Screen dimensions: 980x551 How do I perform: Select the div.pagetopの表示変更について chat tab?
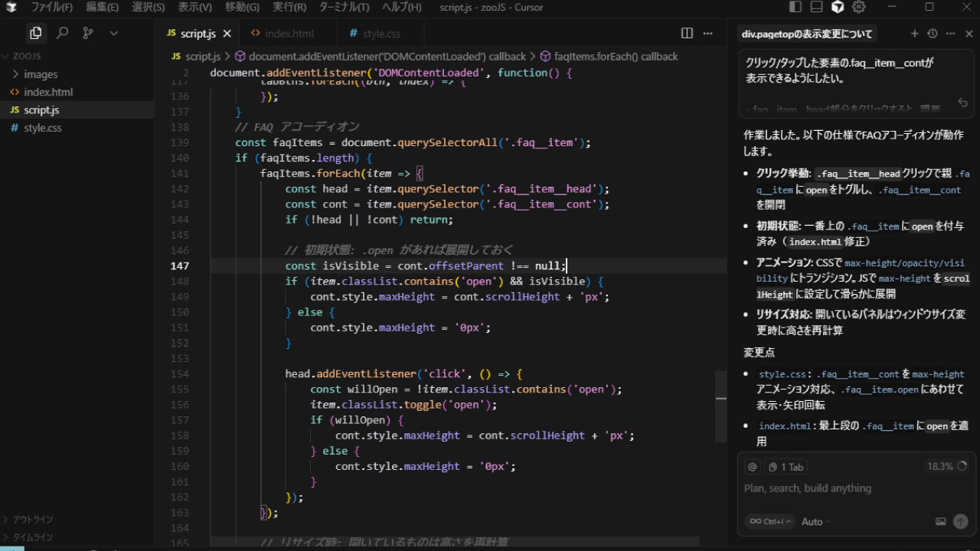click(806, 34)
